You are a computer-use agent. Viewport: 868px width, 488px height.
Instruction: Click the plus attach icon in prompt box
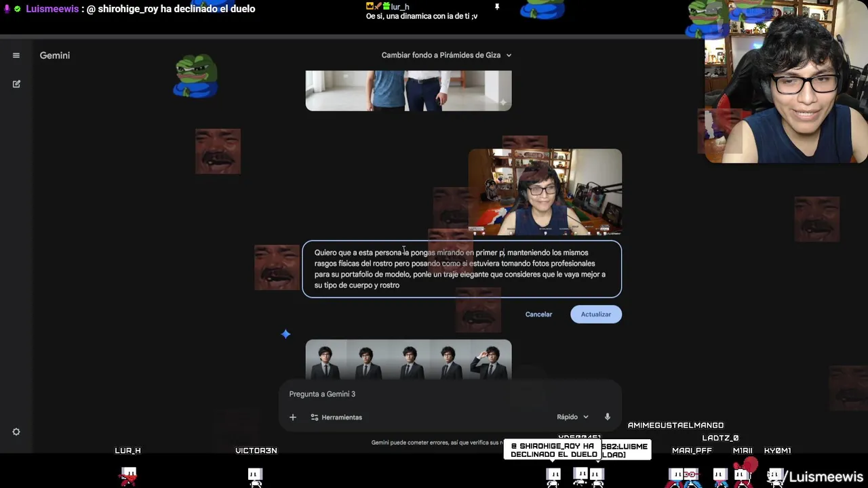point(293,417)
